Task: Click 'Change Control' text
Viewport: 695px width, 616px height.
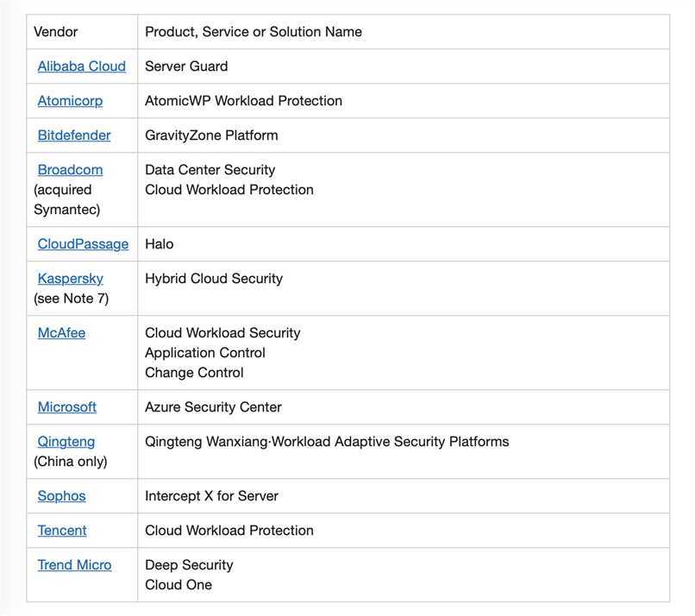Action: click(194, 373)
